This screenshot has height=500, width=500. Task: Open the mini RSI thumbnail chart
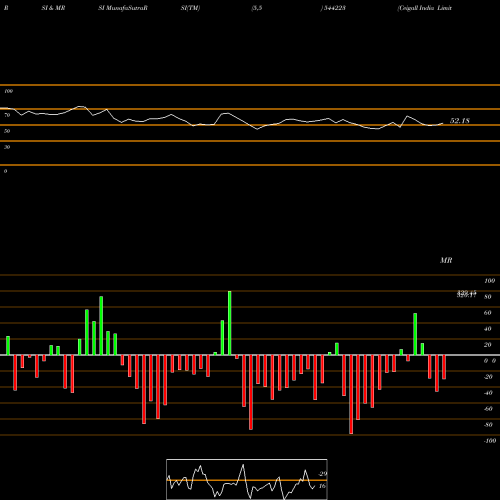point(247,479)
